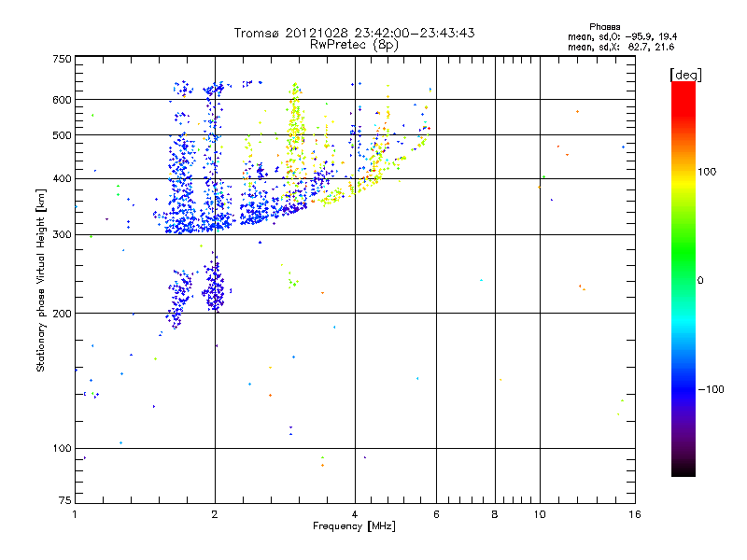This screenshot has height=560, width=747.
Task: Click the 300 tick on the height axis
Action: pos(62,234)
